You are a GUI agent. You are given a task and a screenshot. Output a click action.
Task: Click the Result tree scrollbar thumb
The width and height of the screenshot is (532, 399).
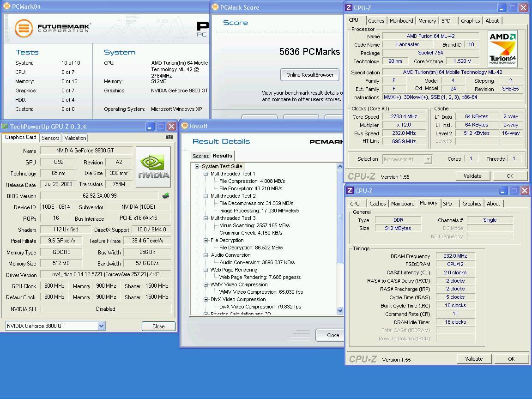click(x=340, y=217)
